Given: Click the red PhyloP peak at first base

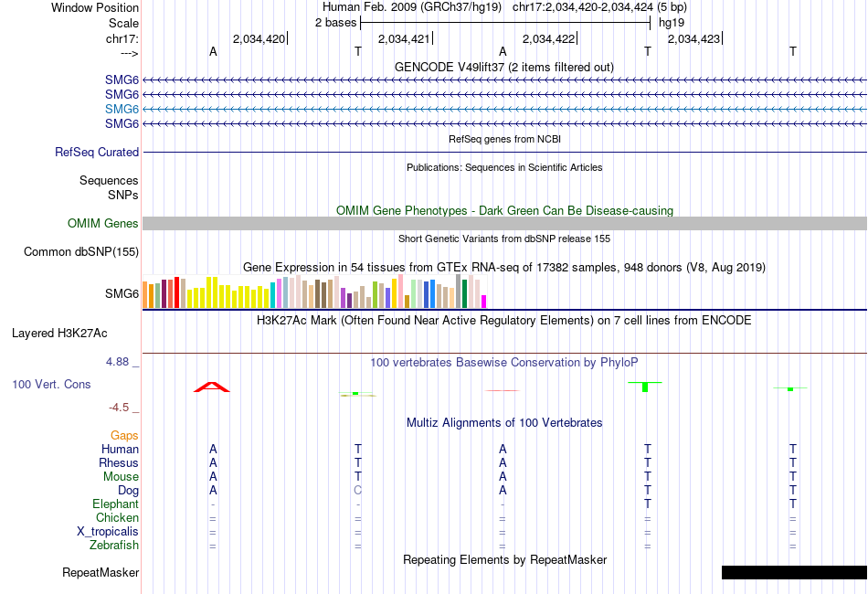Looking at the screenshot, I should (211, 387).
